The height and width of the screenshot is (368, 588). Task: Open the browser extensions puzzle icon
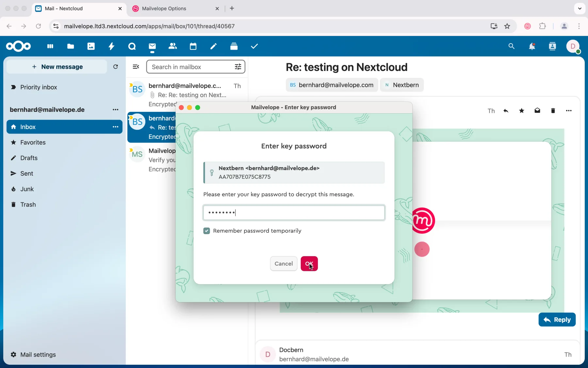pos(543,26)
